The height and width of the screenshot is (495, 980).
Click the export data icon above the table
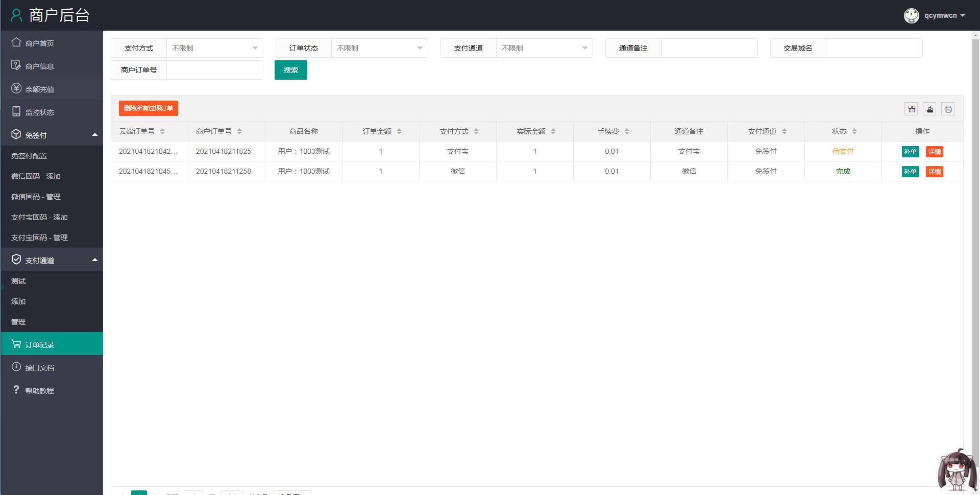929,109
